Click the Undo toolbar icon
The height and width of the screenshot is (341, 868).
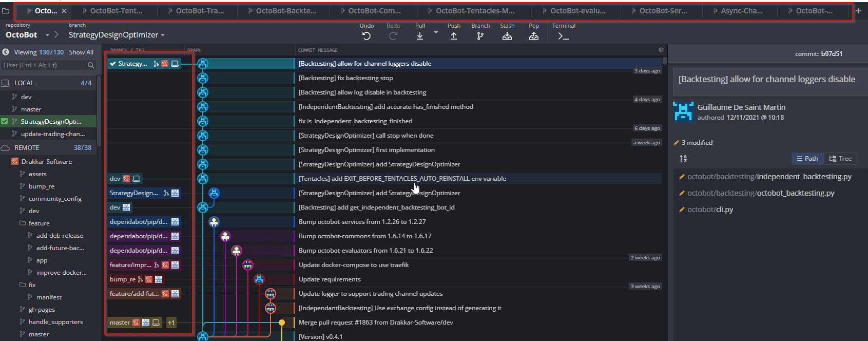point(367,36)
